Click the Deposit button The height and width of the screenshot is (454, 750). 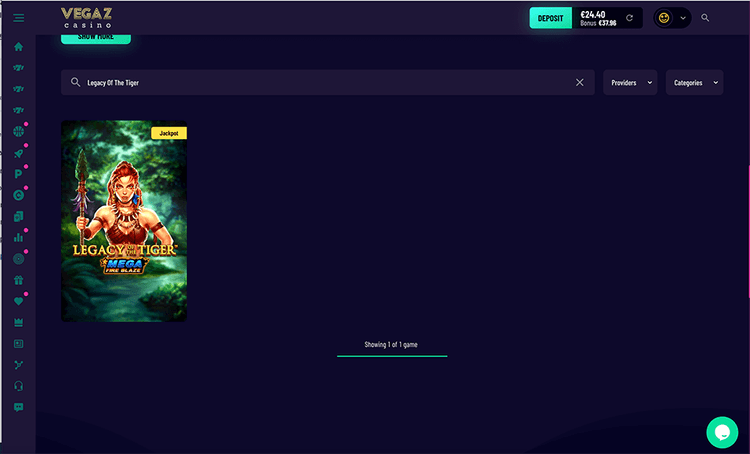click(x=551, y=18)
